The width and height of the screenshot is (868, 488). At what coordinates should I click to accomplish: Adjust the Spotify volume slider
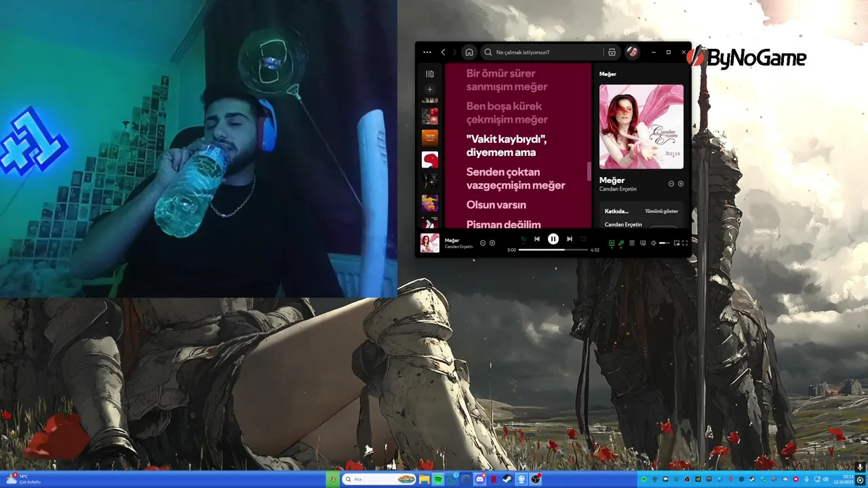point(665,243)
